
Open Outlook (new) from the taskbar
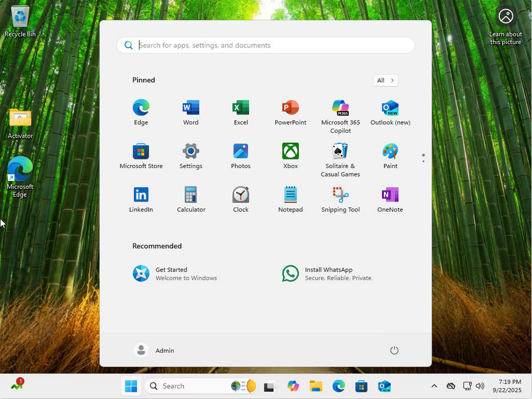(x=385, y=386)
